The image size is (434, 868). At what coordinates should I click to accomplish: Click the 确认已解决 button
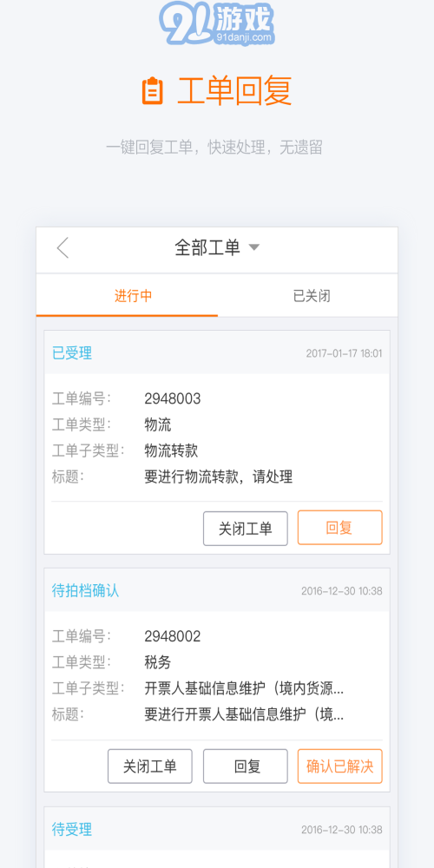point(340,766)
